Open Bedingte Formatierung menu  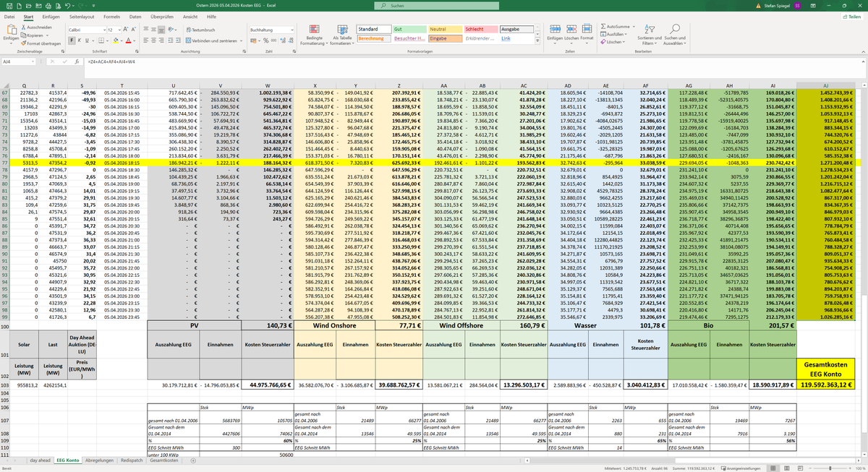pyautogui.click(x=314, y=34)
